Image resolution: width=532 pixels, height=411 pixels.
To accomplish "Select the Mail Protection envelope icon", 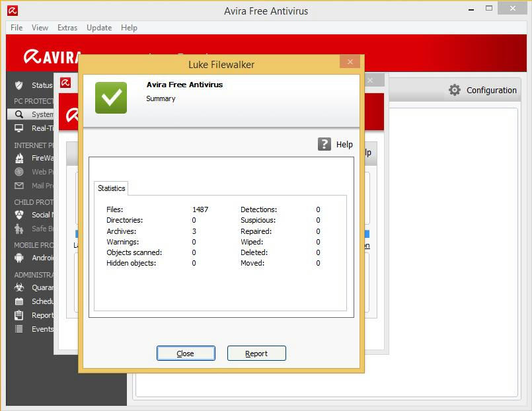I will [x=19, y=186].
